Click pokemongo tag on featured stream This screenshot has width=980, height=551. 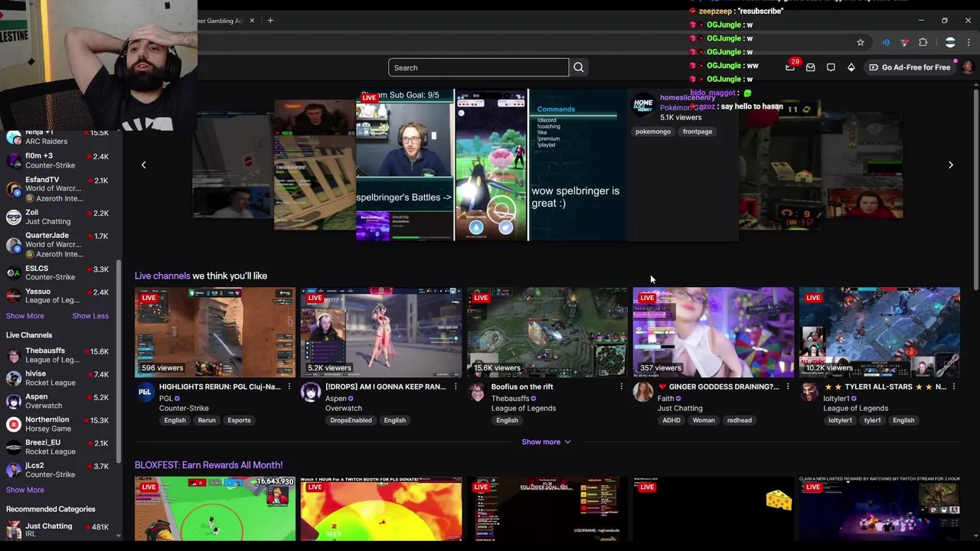coord(653,132)
